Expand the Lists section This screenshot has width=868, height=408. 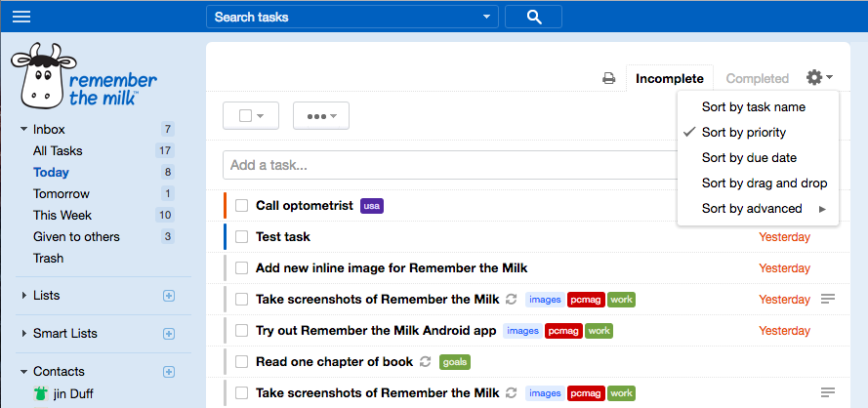coord(24,296)
